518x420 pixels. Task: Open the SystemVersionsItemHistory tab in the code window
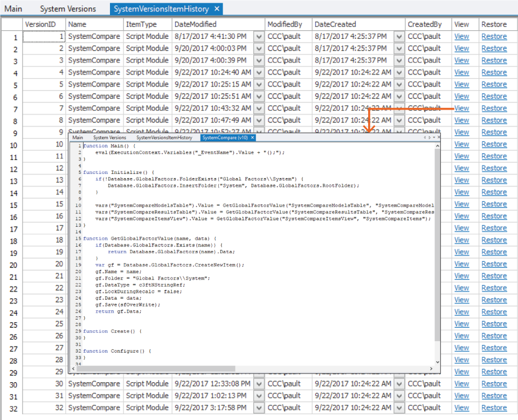[x=164, y=137]
